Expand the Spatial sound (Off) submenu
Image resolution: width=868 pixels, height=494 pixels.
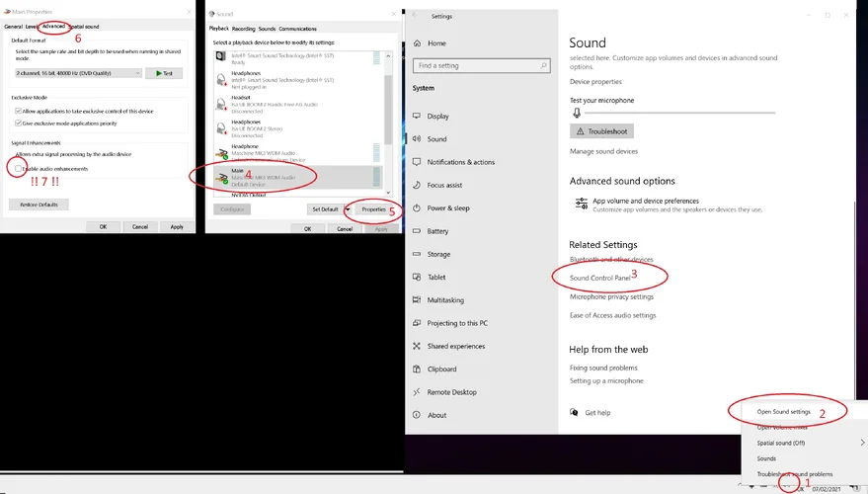[862, 443]
